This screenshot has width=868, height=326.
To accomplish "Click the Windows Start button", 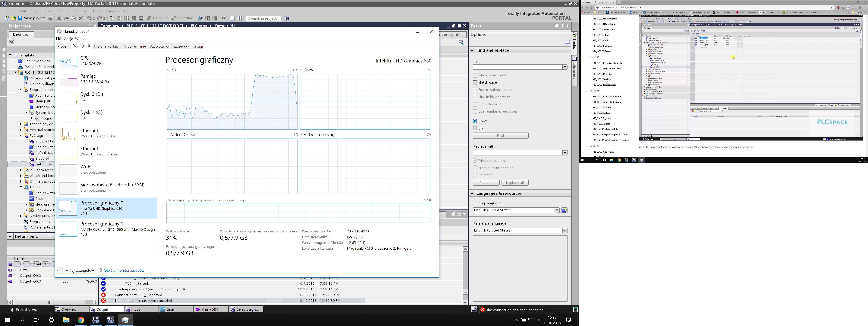I will click(x=7, y=320).
